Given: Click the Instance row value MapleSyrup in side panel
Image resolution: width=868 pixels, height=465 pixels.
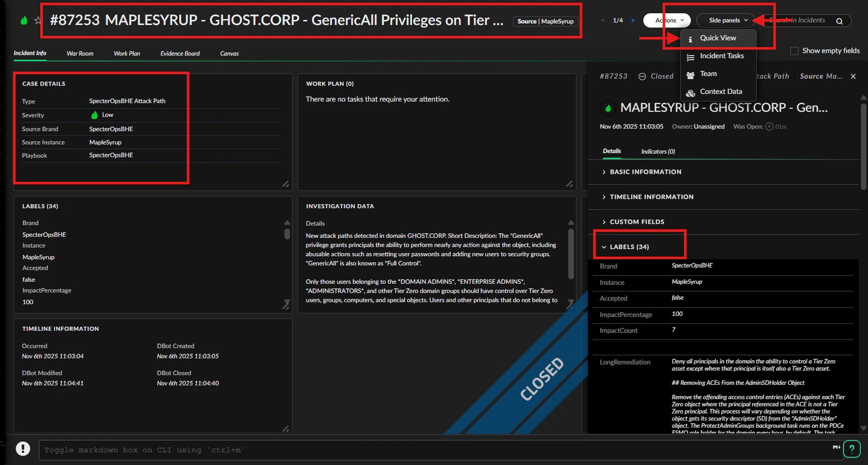Looking at the screenshot, I should point(687,282).
